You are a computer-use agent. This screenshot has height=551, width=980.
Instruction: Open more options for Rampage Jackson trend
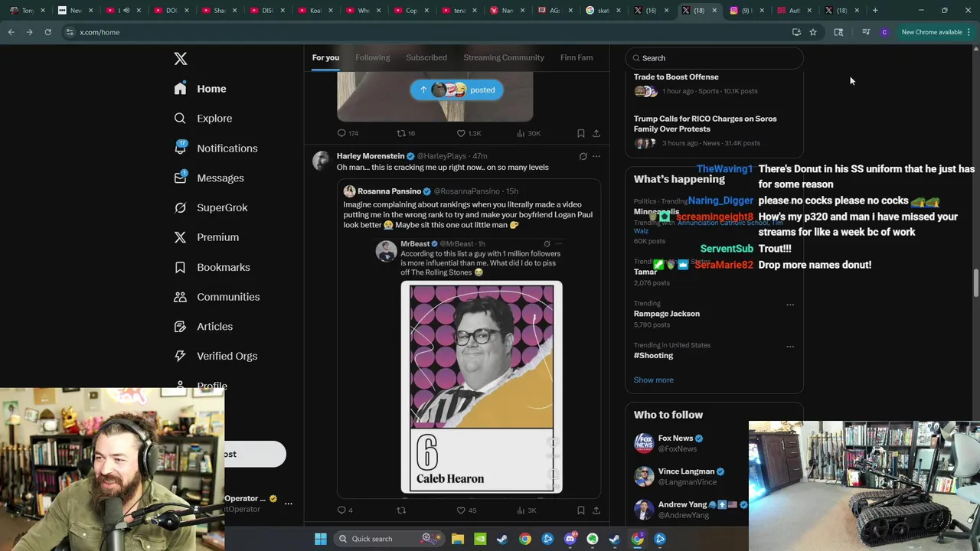tap(790, 305)
